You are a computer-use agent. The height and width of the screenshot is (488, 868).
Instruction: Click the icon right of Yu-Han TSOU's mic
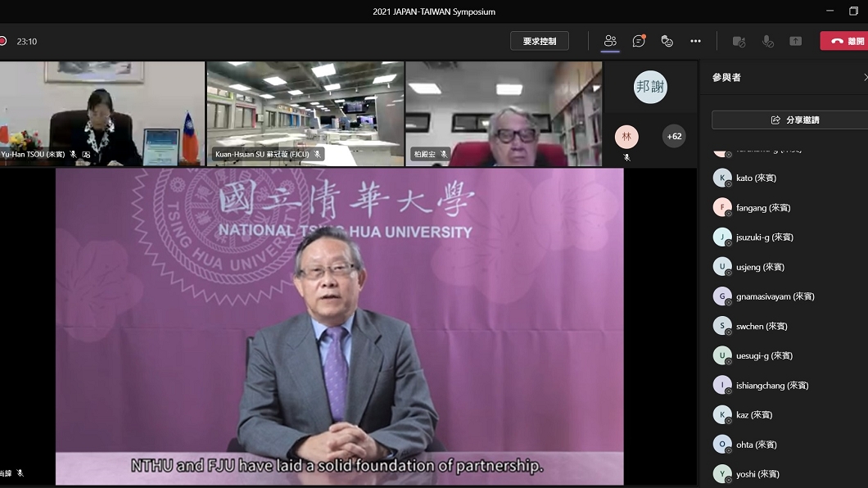tap(86, 155)
